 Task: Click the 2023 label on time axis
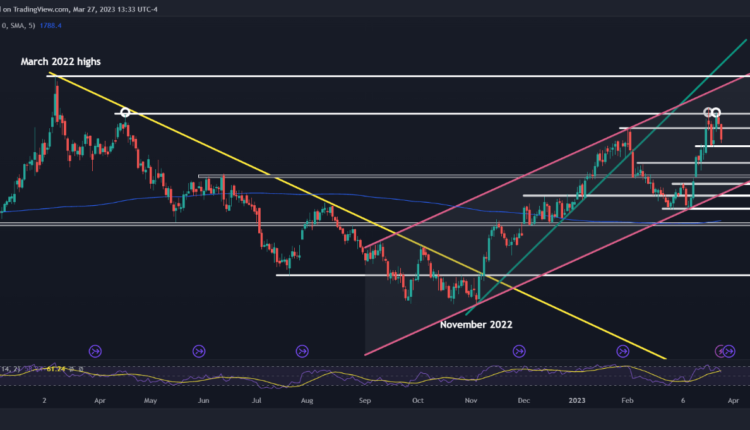577,397
